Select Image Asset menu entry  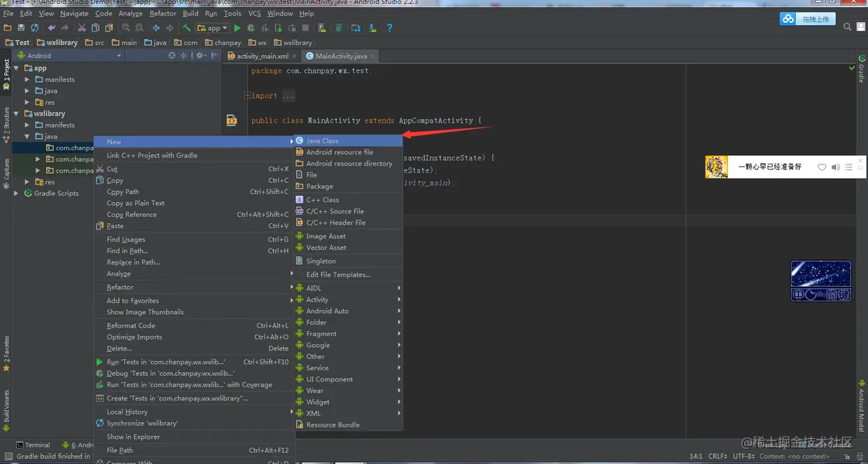(348, 236)
